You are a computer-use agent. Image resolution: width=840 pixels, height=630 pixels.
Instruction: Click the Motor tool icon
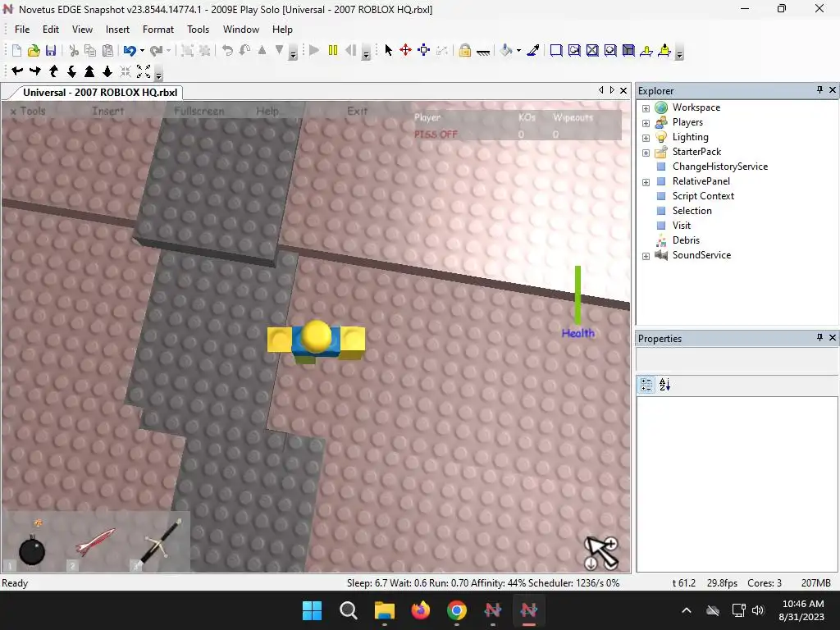click(664, 50)
